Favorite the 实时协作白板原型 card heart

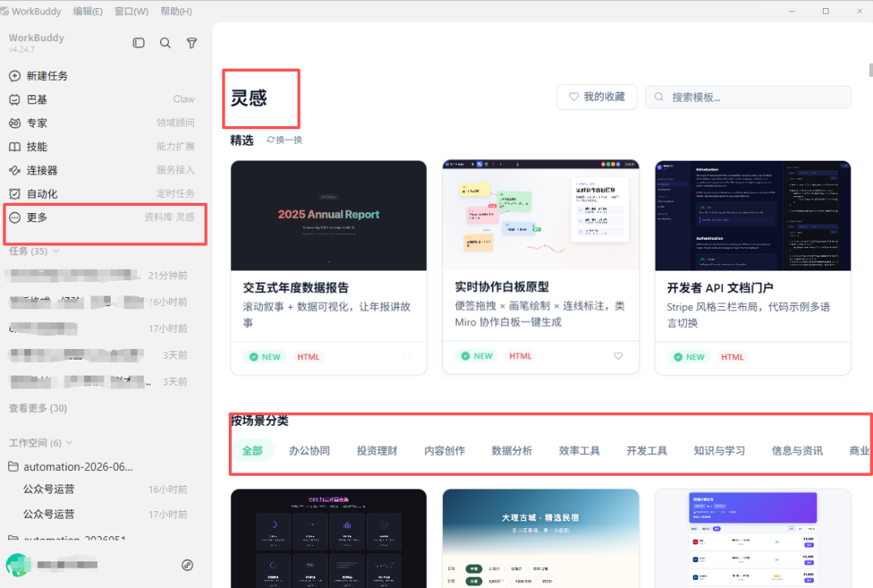coord(618,356)
